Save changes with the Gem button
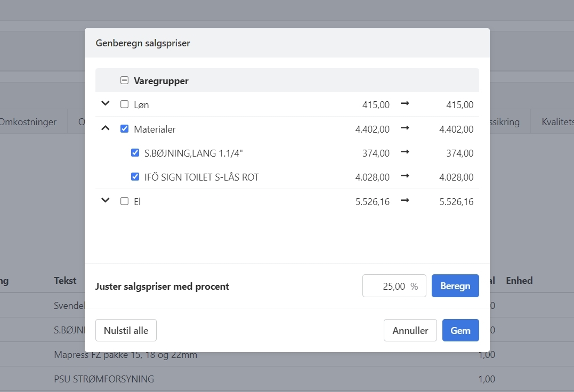This screenshot has width=574, height=392. (460, 330)
